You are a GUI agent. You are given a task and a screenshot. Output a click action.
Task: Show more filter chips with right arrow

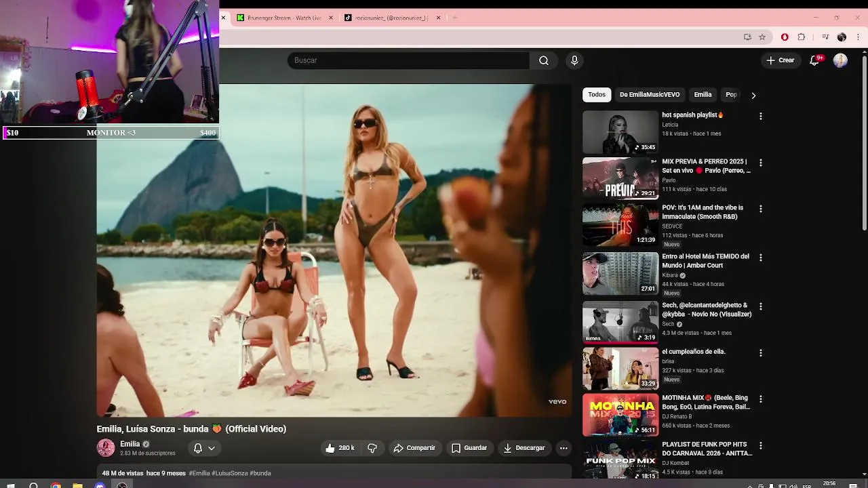point(753,96)
